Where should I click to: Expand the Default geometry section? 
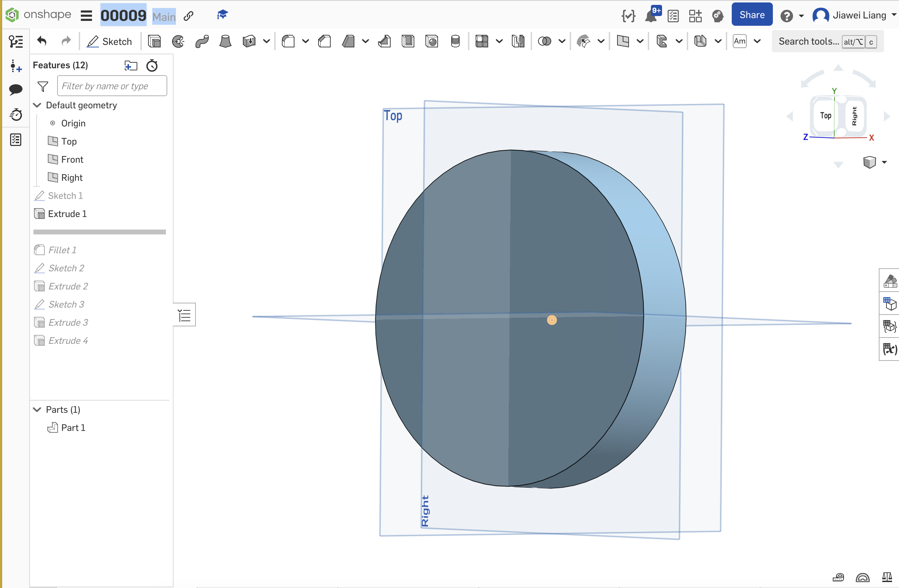click(37, 105)
